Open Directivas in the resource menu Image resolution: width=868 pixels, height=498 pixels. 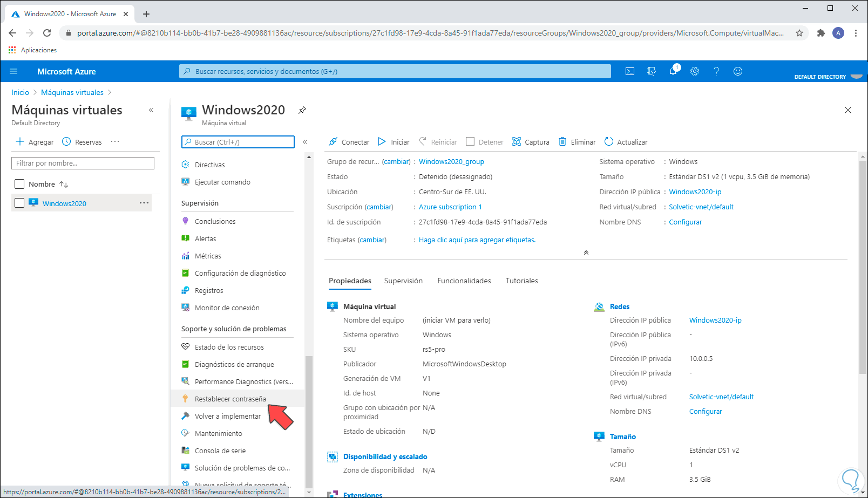(210, 165)
